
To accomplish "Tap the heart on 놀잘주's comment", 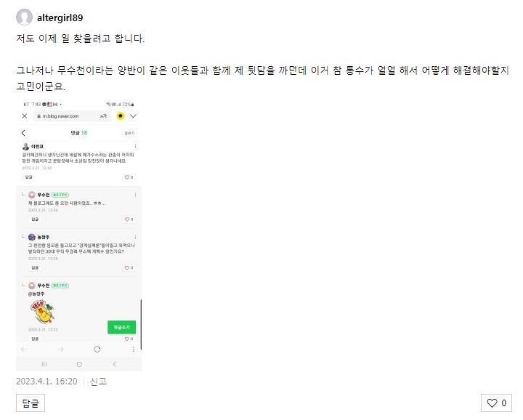I will (129, 267).
